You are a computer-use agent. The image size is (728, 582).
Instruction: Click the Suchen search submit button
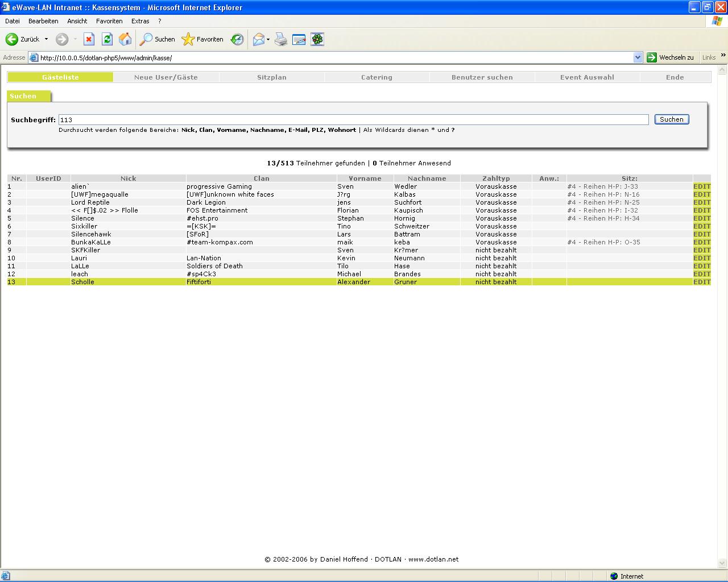[671, 119]
